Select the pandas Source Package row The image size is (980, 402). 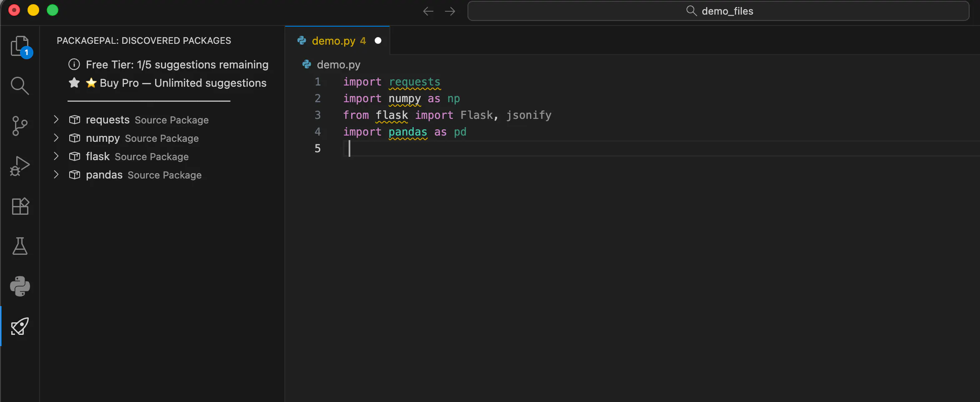coord(163,175)
